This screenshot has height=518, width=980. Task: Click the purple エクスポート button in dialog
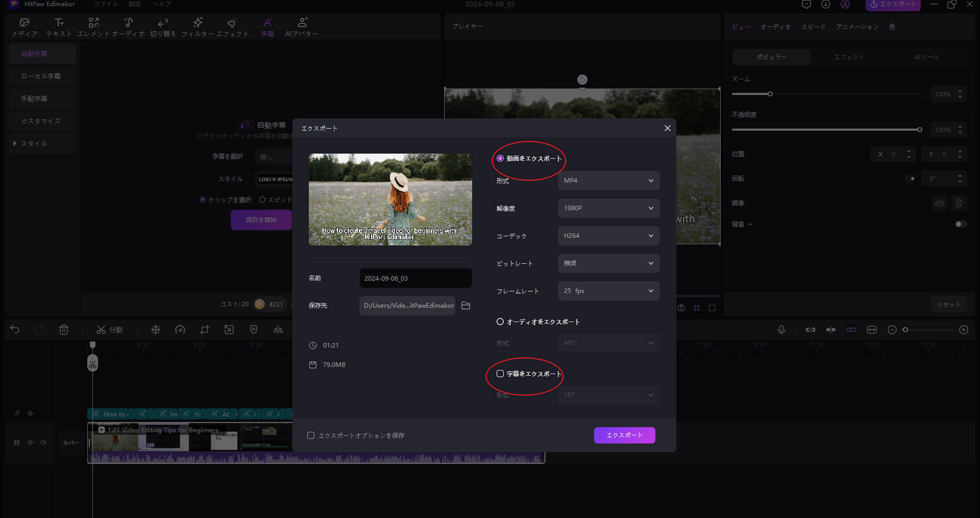pyautogui.click(x=624, y=435)
